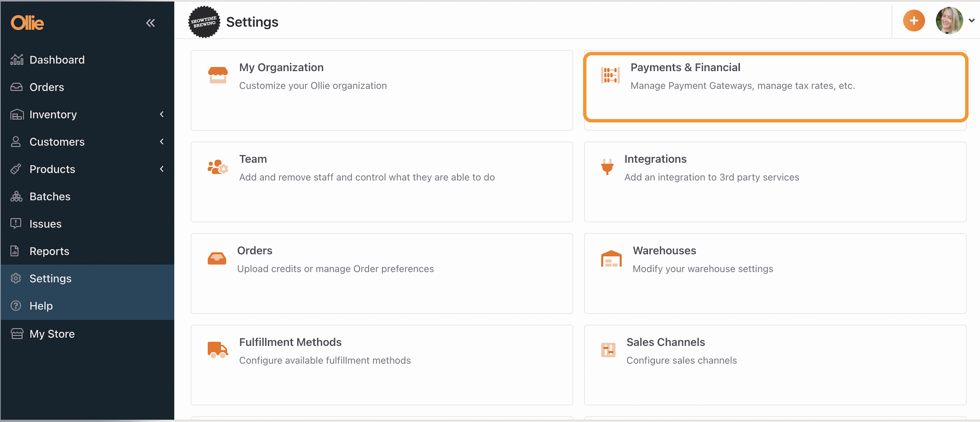980x422 pixels.
Task: Open the Payments & Financial card title
Action: (x=685, y=68)
